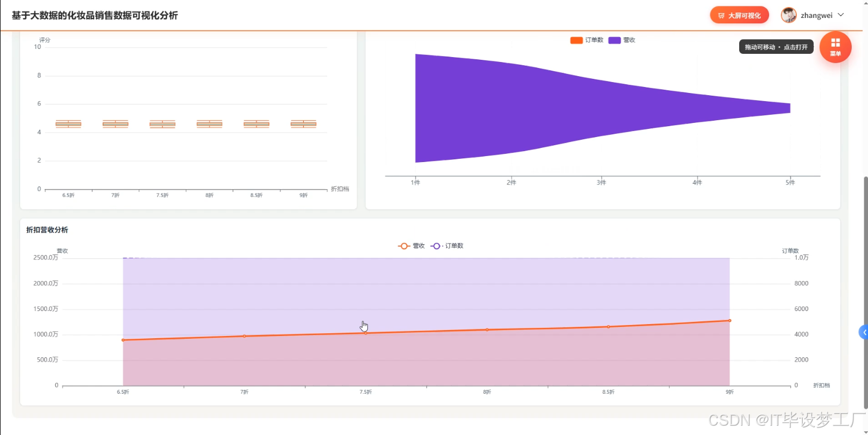Select the rating boxplot for 7.5折
The height and width of the screenshot is (435, 868).
pos(163,124)
